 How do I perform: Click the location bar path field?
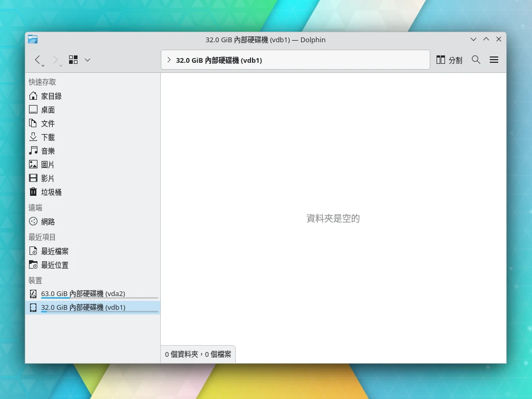(x=343, y=60)
